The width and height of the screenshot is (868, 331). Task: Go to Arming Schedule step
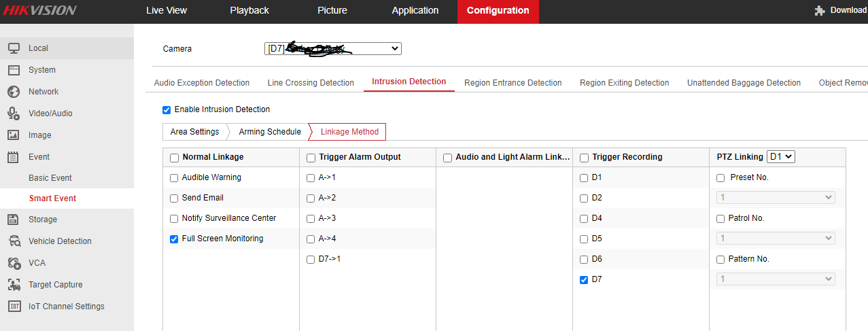tap(270, 132)
